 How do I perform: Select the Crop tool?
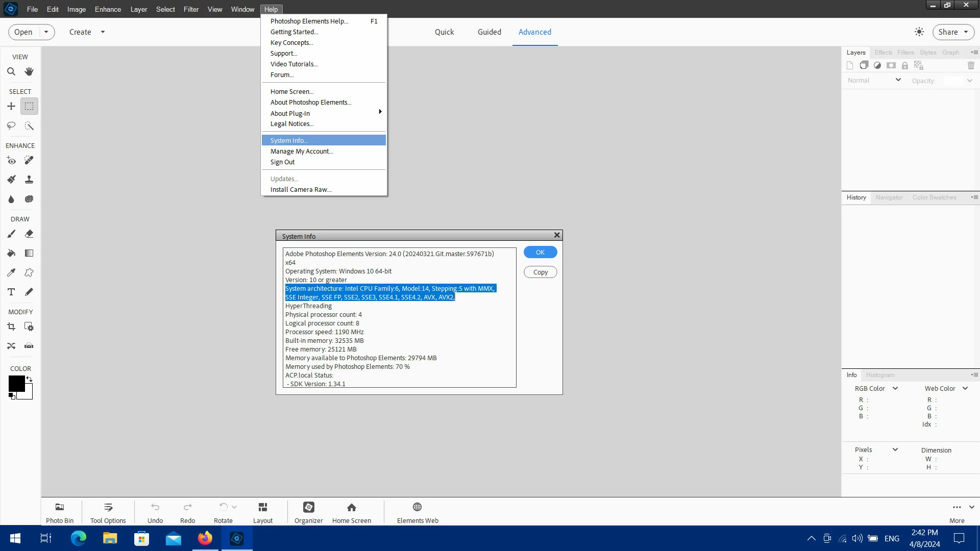[x=11, y=327]
